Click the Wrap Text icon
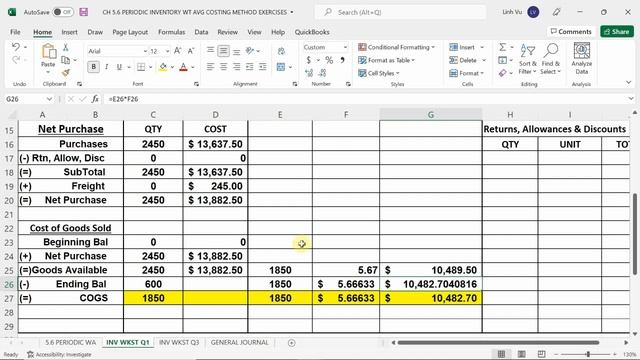 pos(281,51)
